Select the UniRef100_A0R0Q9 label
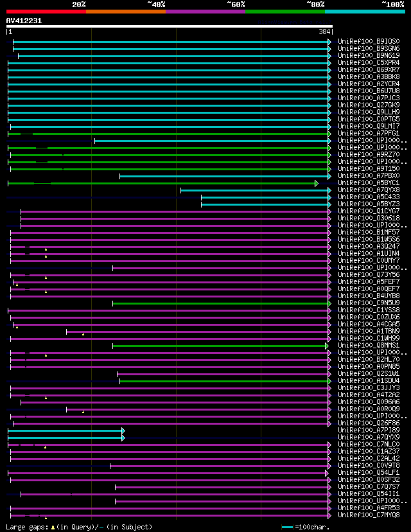This screenshot has height=532, width=411. point(369,409)
